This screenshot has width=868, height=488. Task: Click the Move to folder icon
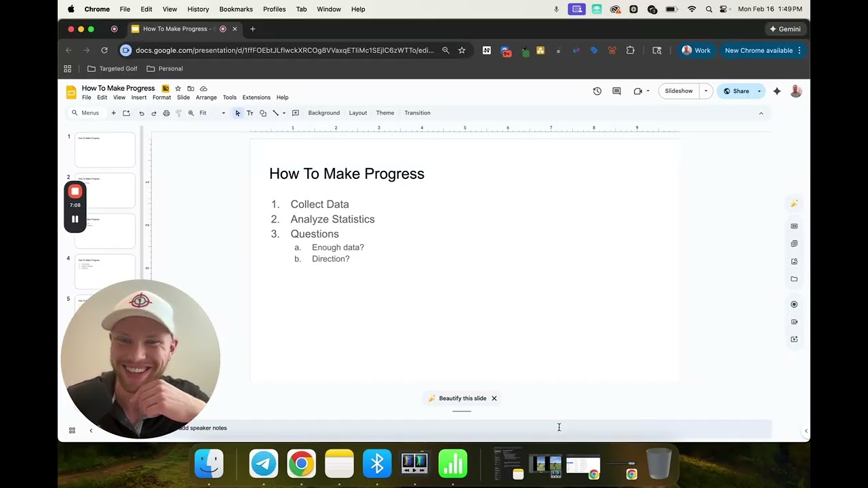[191, 88]
